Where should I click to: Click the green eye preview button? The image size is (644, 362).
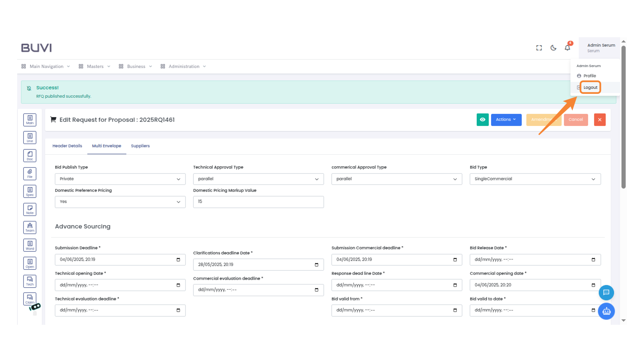[482, 120]
